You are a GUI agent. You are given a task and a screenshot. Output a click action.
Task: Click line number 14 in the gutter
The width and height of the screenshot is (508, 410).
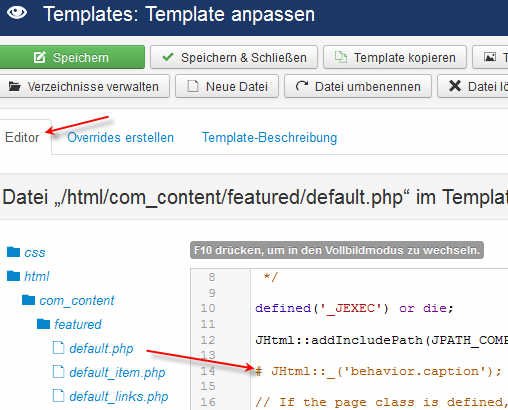[208, 371]
